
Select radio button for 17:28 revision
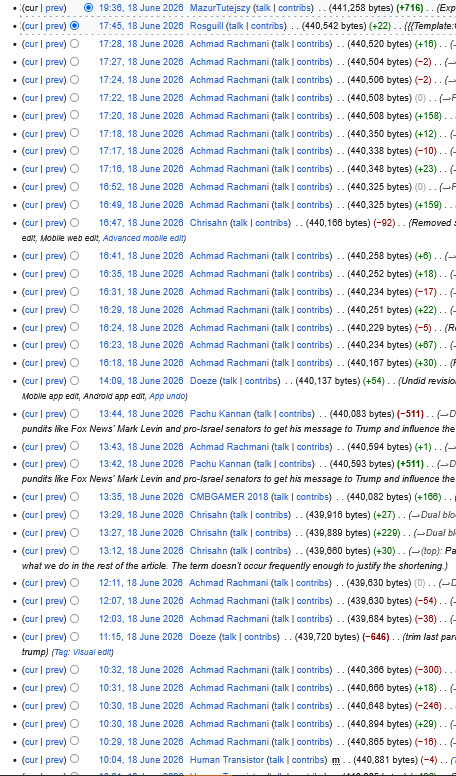click(74, 44)
